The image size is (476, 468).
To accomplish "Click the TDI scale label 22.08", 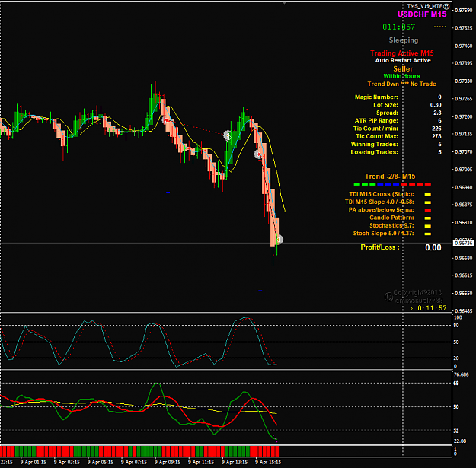I will [x=460, y=441].
